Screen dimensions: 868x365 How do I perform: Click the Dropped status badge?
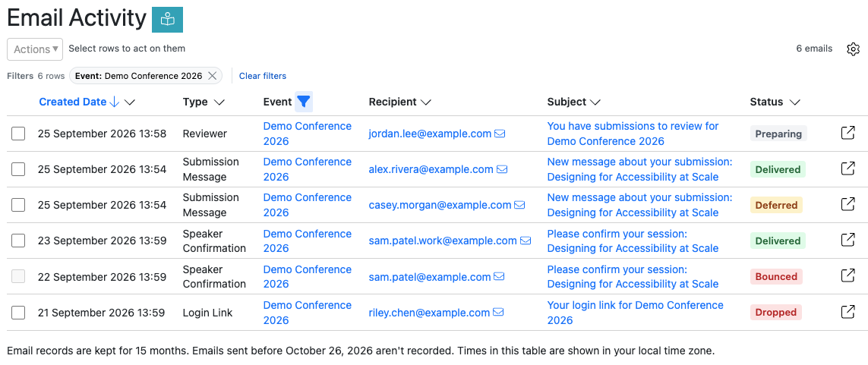(x=775, y=312)
